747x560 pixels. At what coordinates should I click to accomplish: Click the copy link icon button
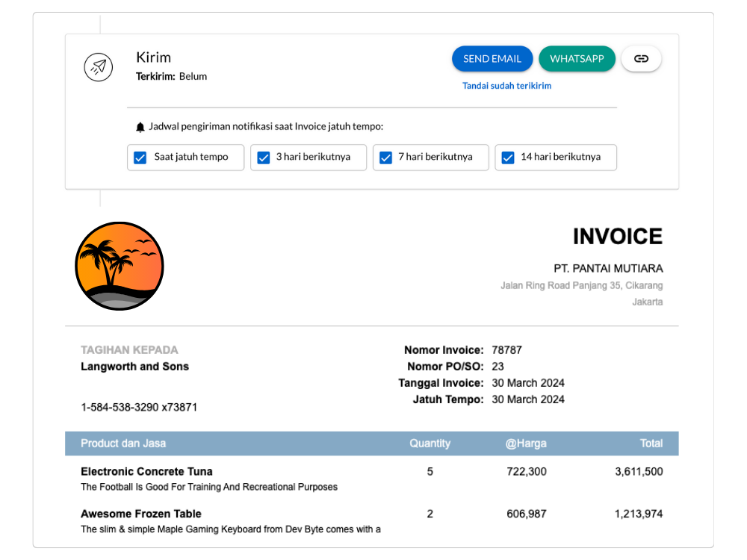(x=641, y=59)
